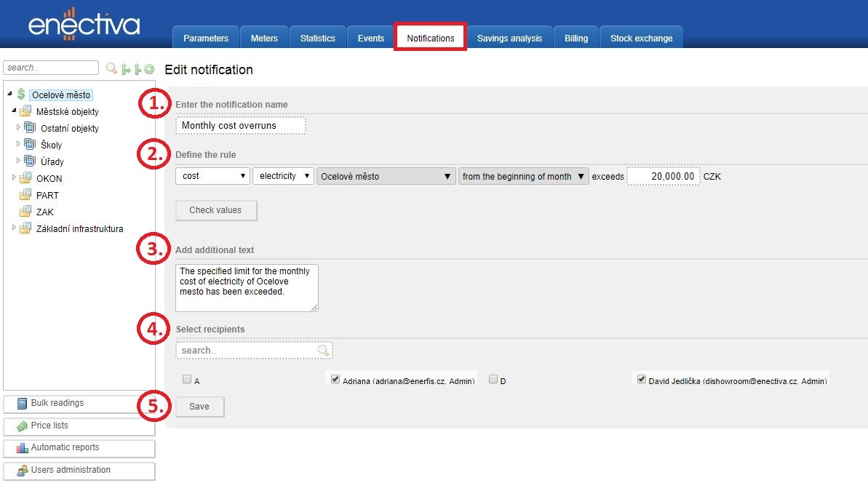Expand the OKON tree node
This screenshot has height=483, width=868.
[14, 177]
